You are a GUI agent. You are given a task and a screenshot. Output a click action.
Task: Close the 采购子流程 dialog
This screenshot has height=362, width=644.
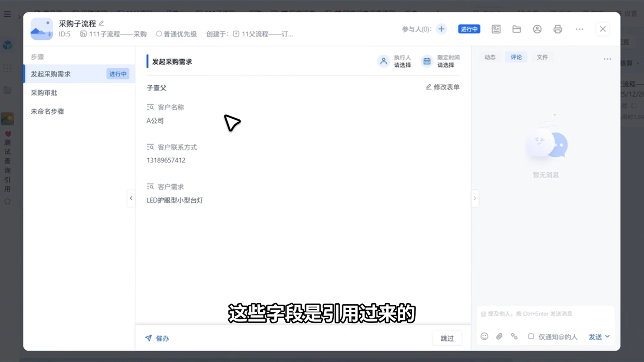pyautogui.click(x=603, y=29)
